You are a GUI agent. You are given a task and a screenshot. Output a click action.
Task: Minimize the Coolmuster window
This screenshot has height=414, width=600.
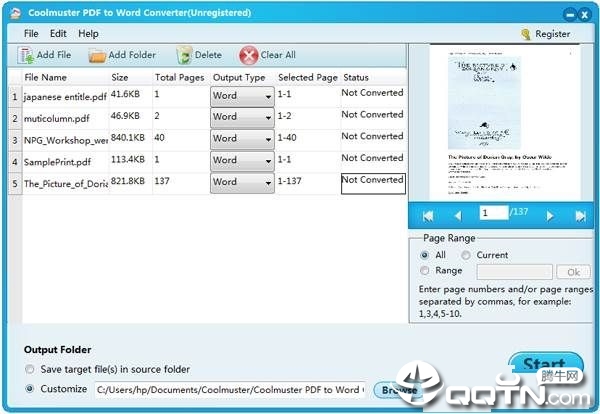[571, 15]
